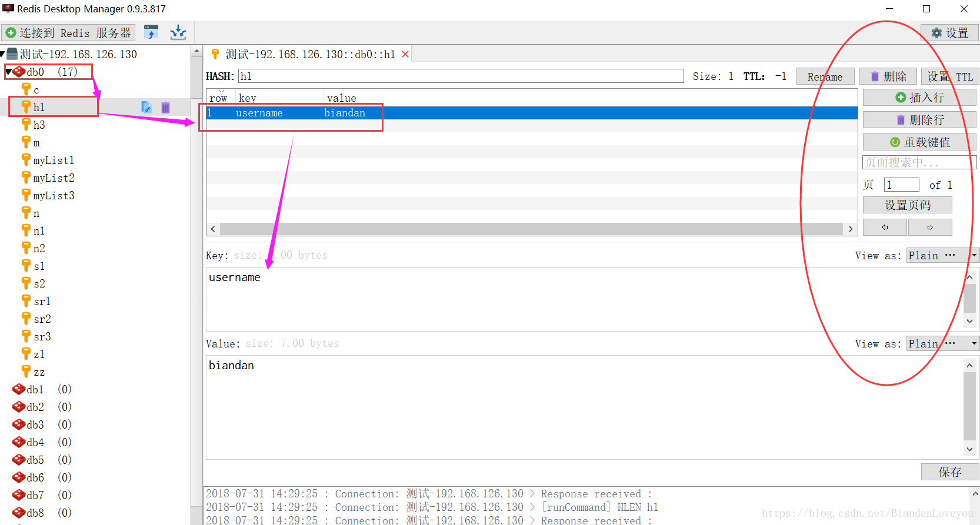Screen dimensions: 980x525
Task: Click the 保存 (save) button
Action: tap(949, 472)
